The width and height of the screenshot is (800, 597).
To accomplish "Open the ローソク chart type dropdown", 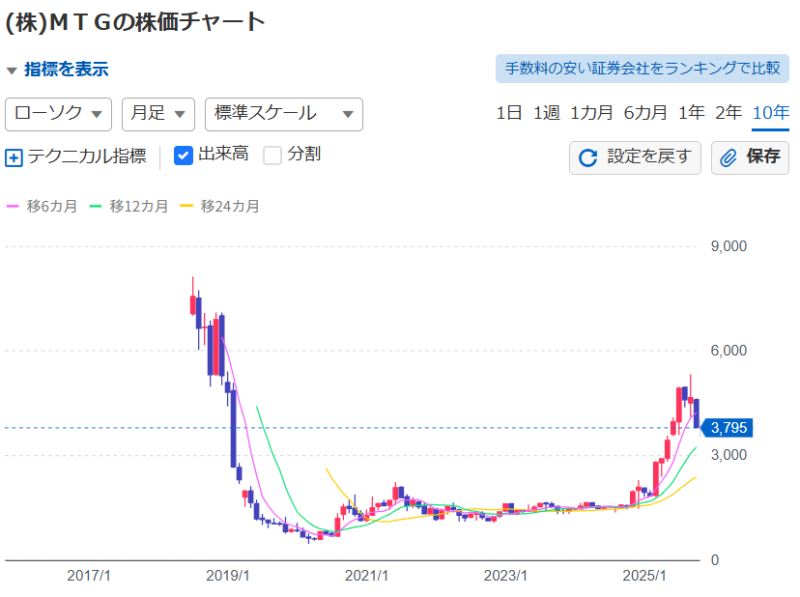I will [59, 114].
